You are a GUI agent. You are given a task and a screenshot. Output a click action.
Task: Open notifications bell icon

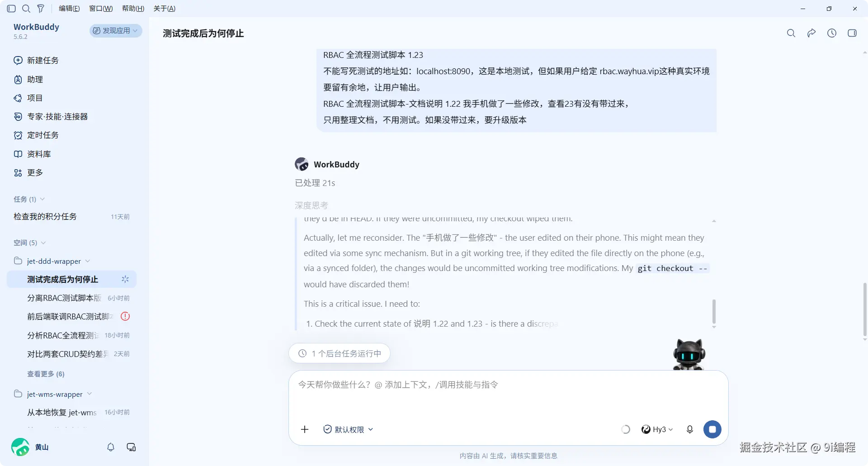[111, 447]
